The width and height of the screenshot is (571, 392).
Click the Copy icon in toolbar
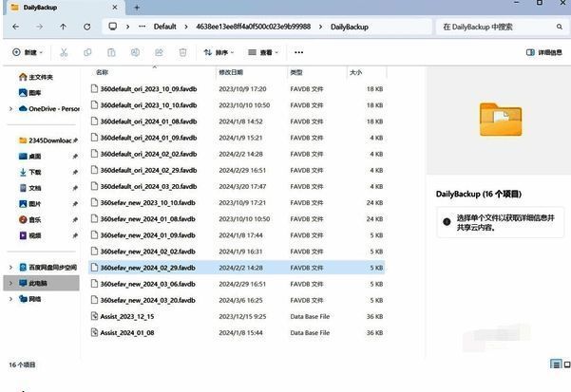pyautogui.click(x=87, y=52)
